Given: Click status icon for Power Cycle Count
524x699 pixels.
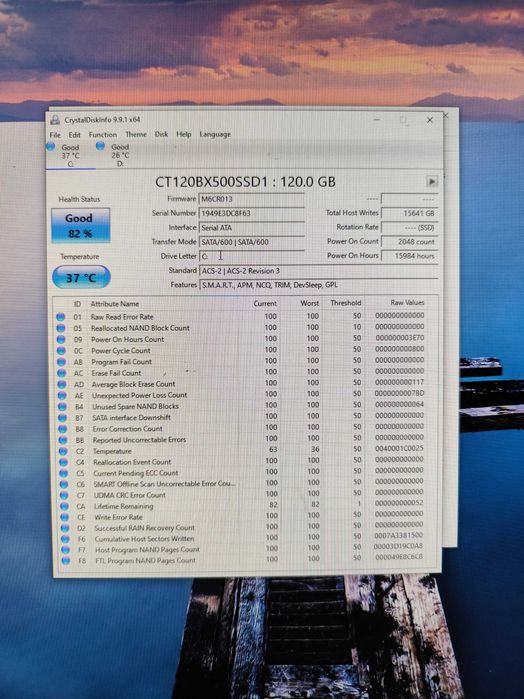Looking at the screenshot, I should point(61,350).
